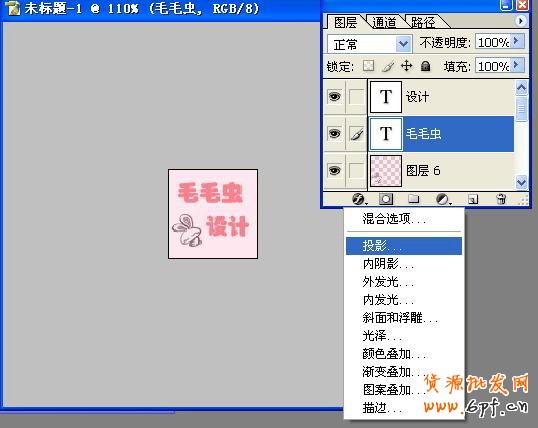The height and width of the screenshot is (428, 538).
Task: Create a new layer group folder icon
Action: tap(413, 199)
